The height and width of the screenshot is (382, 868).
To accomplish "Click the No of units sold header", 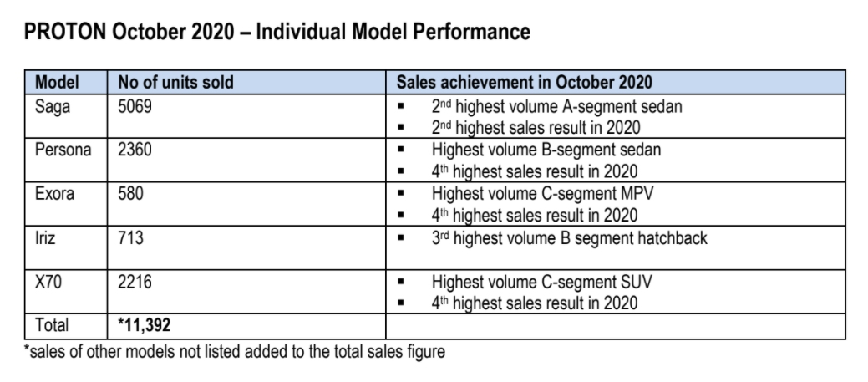I will pyautogui.click(x=175, y=83).
